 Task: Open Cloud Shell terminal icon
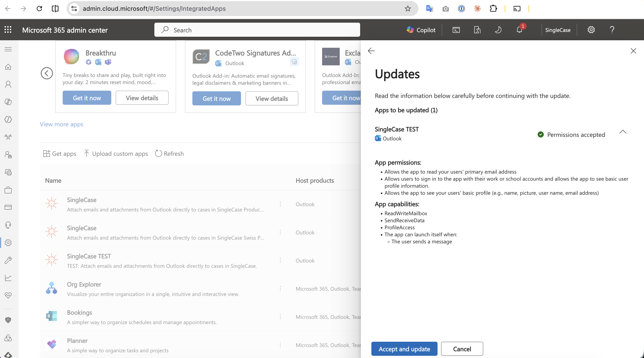point(456,30)
